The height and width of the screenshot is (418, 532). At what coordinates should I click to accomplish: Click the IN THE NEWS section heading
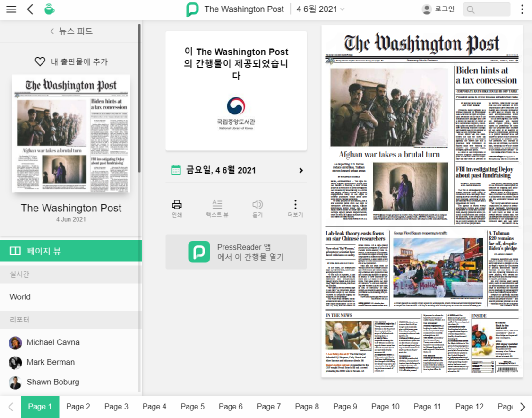[x=339, y=315]
